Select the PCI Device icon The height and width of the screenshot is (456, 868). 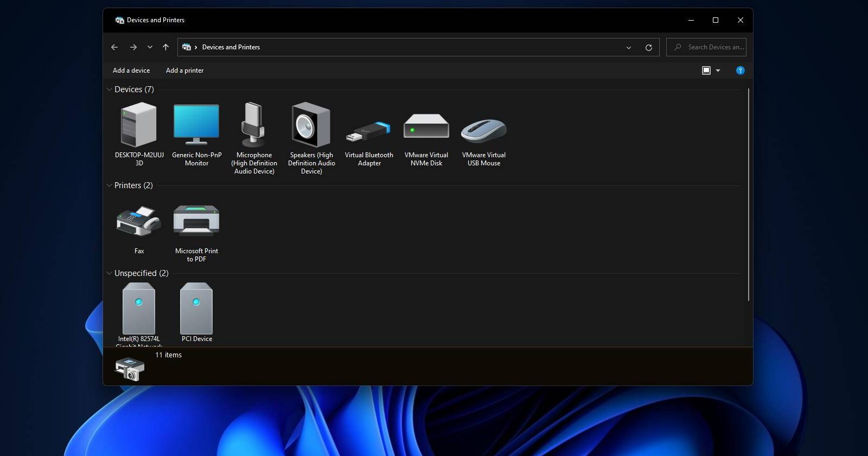pyautogui.click(x=196, y=309)
